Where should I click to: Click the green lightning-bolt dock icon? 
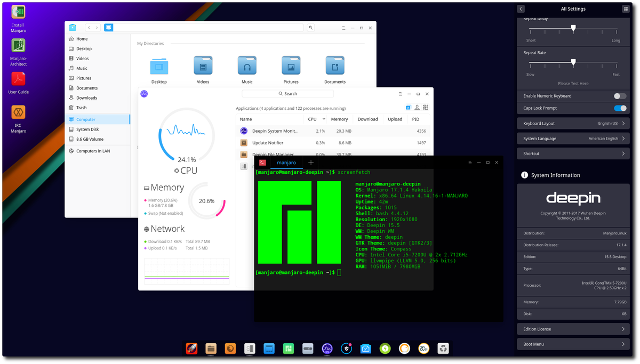(385, 349)
